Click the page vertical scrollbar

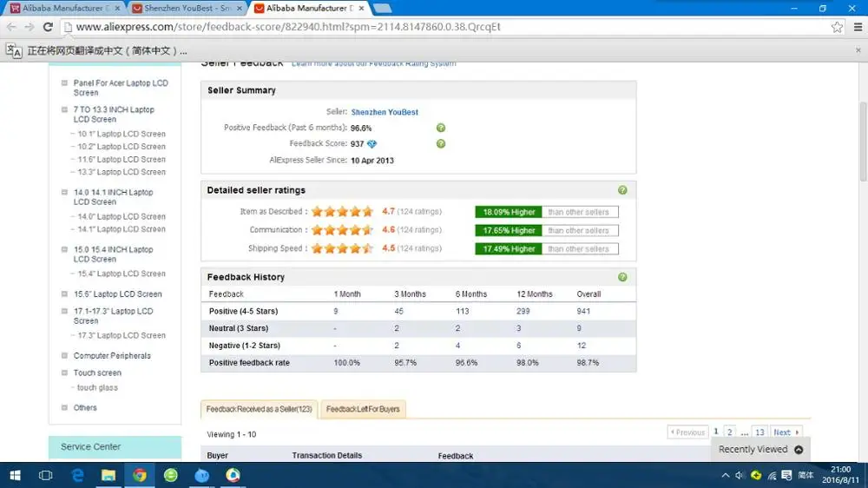coord(863,142)
